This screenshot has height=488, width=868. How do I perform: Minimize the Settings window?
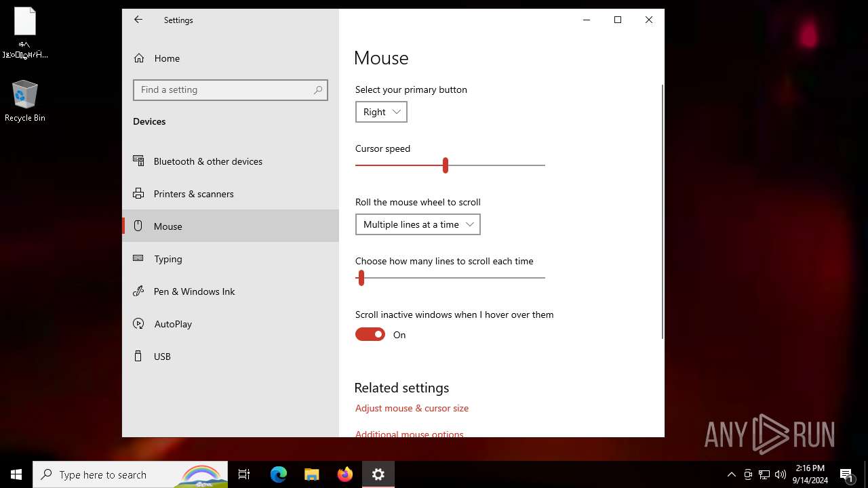click(x=587, y=20)
